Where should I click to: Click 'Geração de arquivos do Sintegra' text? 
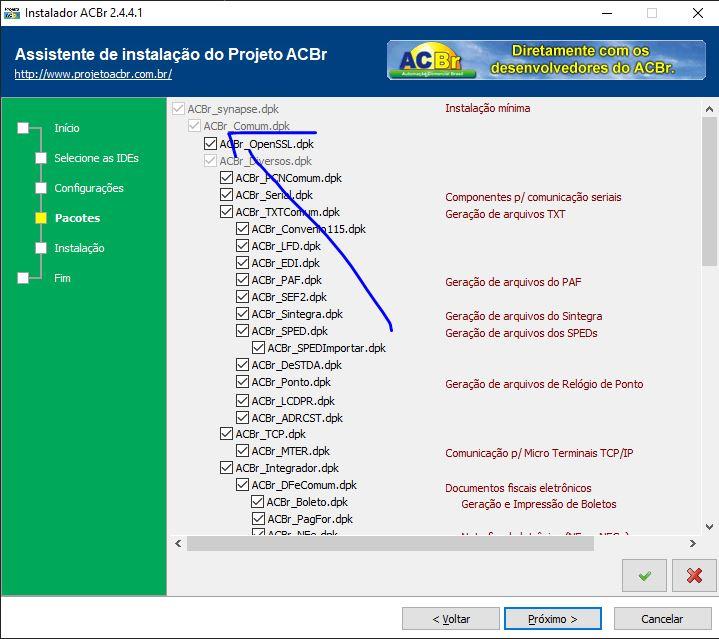[x=524, y=316]
